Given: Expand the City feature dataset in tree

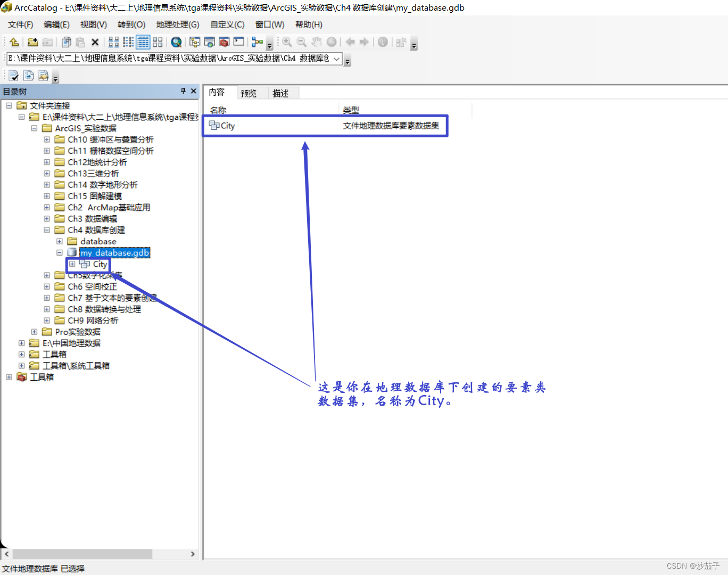Looking at the screenshot, I should [x=72, y=264].
